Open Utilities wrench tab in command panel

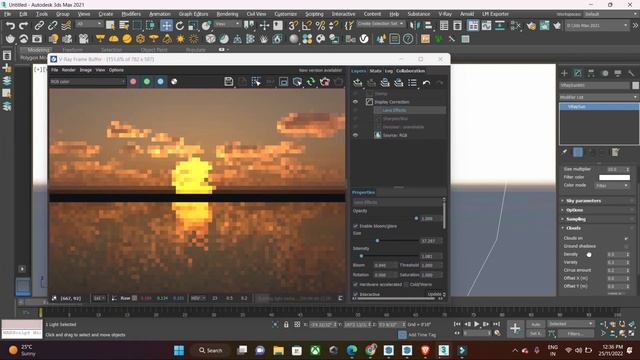[631, 73]
